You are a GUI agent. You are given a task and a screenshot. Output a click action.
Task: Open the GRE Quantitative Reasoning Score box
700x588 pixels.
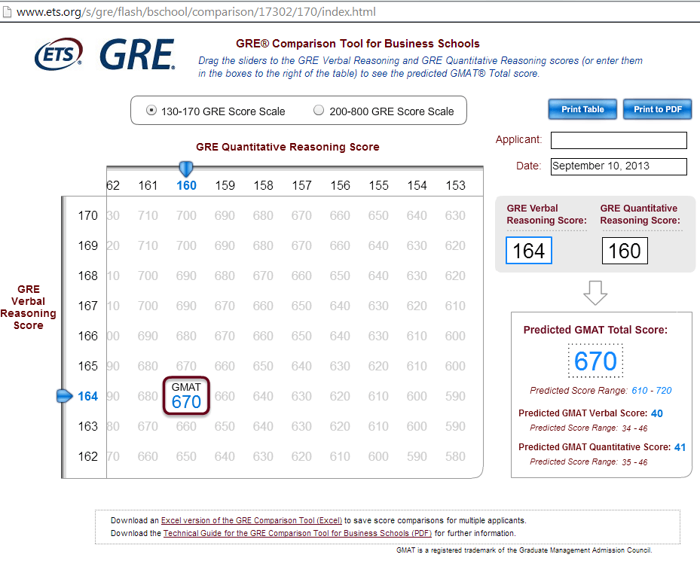click(x=625, y=250)
